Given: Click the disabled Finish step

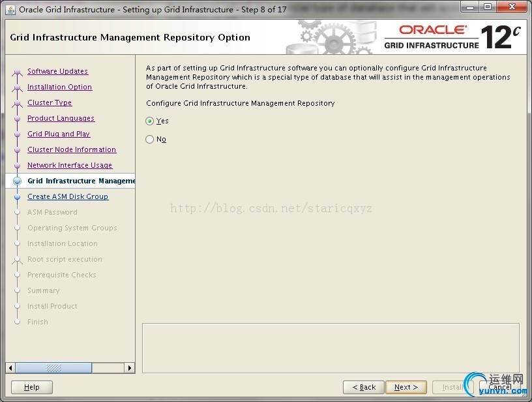Looking at the screenshot, I should 38,322.
